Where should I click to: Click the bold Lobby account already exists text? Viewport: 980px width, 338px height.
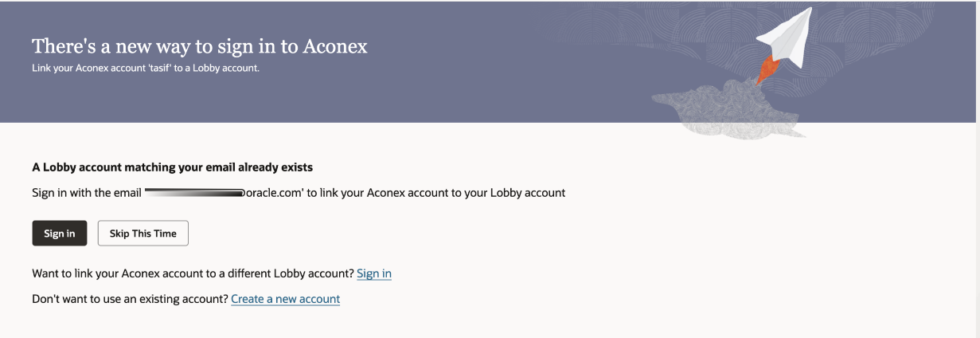[x=173, y=167]
